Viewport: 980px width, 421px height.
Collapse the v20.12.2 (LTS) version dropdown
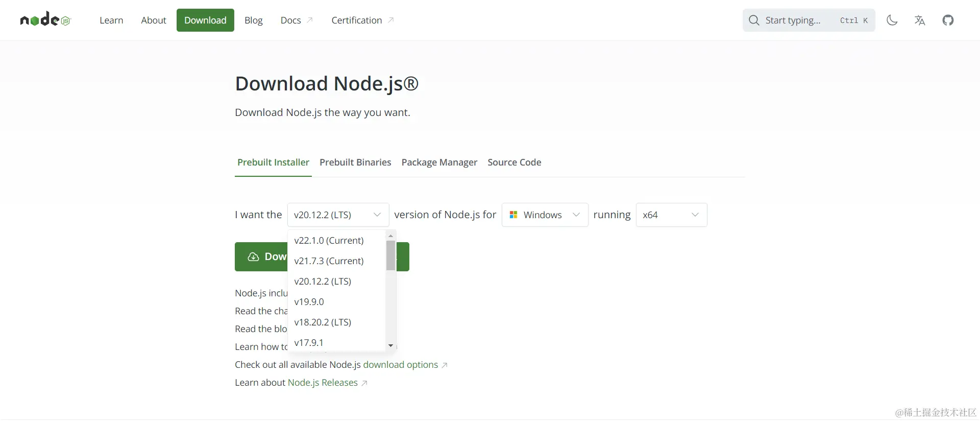click(x=338, y=215)
